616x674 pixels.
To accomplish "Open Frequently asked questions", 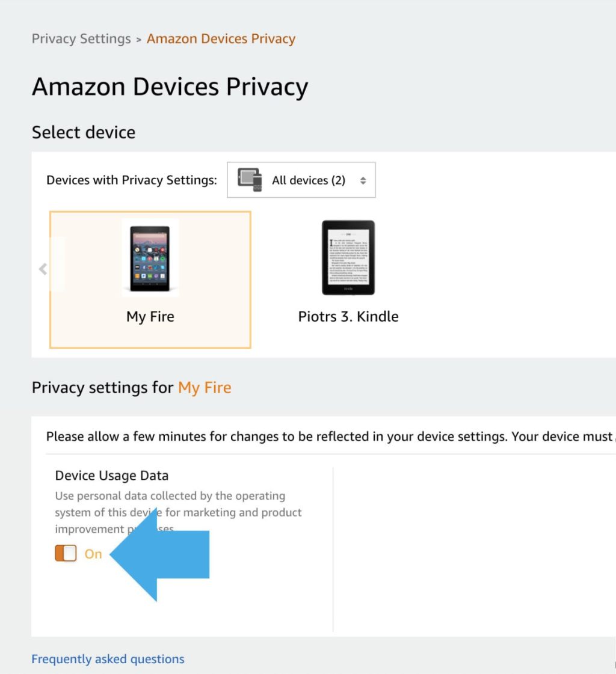I will click(107, 658).
